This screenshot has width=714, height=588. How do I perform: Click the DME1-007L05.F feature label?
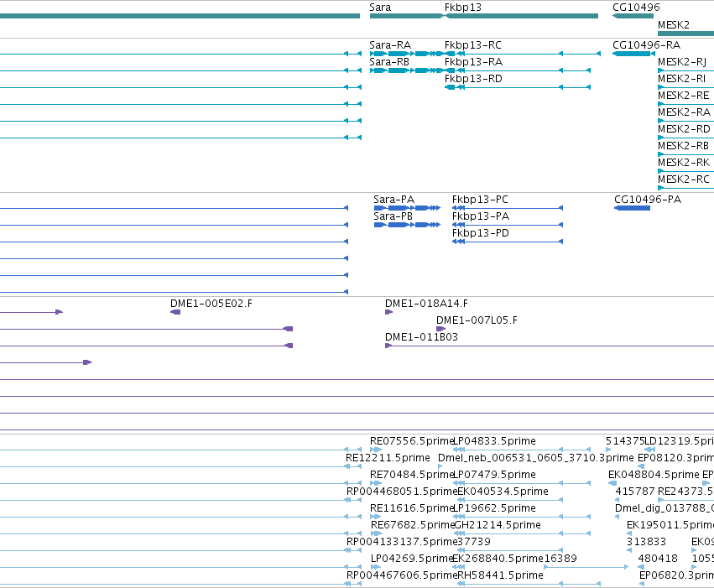[477, 320]
